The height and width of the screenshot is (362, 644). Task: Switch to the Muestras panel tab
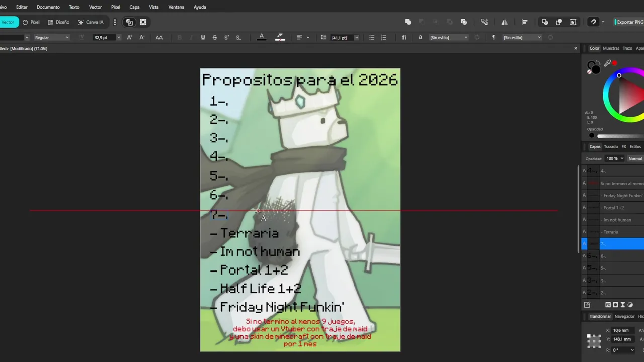611,48
